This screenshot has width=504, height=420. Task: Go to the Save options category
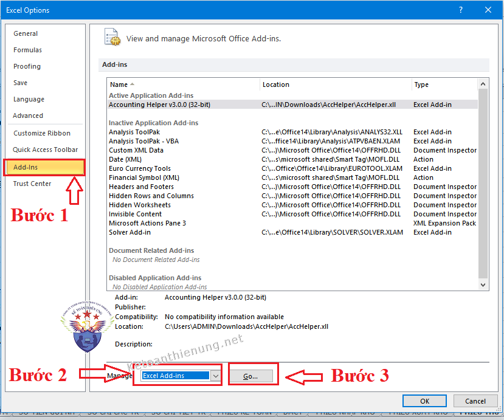pos(20,83)
